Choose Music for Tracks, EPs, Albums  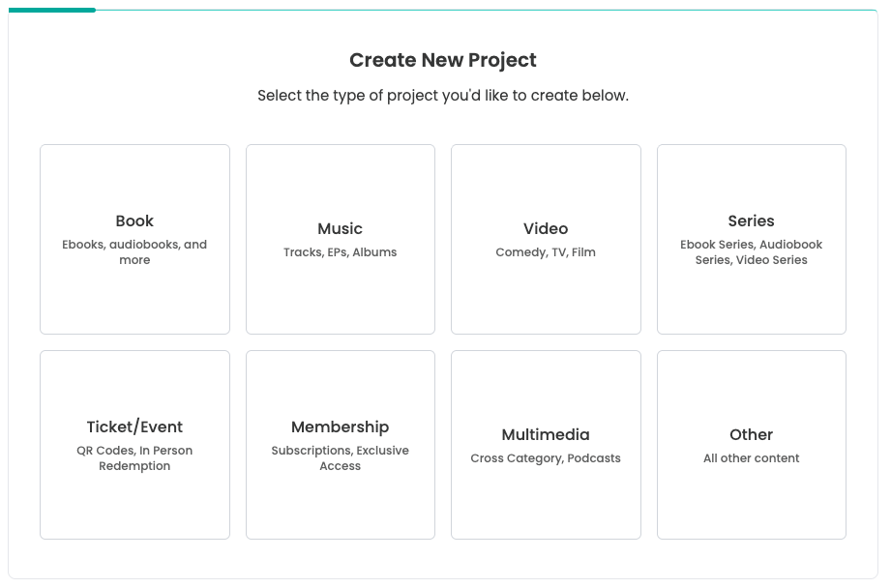coord(340,239)
